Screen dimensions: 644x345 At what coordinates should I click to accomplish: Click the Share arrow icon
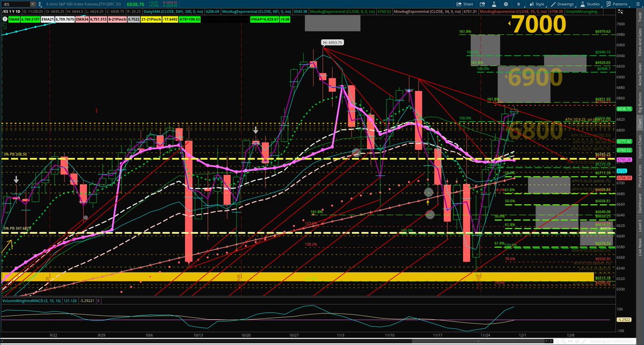tap(459, 4)
